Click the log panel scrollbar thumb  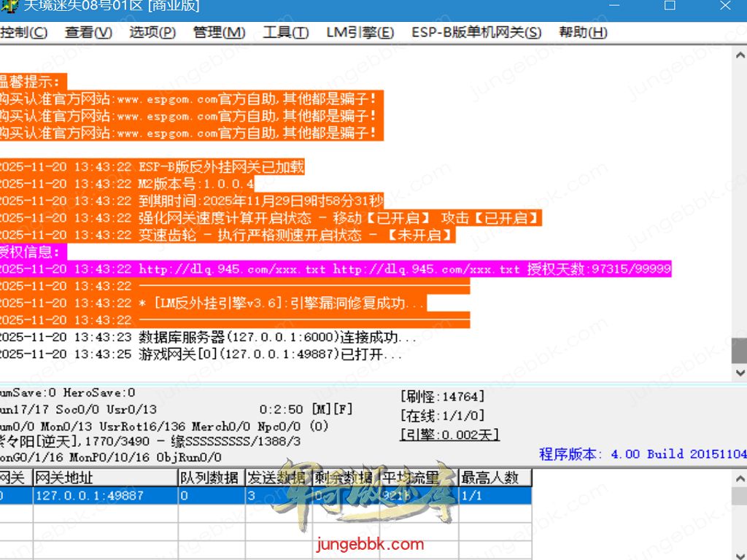[x=739, y=351]
